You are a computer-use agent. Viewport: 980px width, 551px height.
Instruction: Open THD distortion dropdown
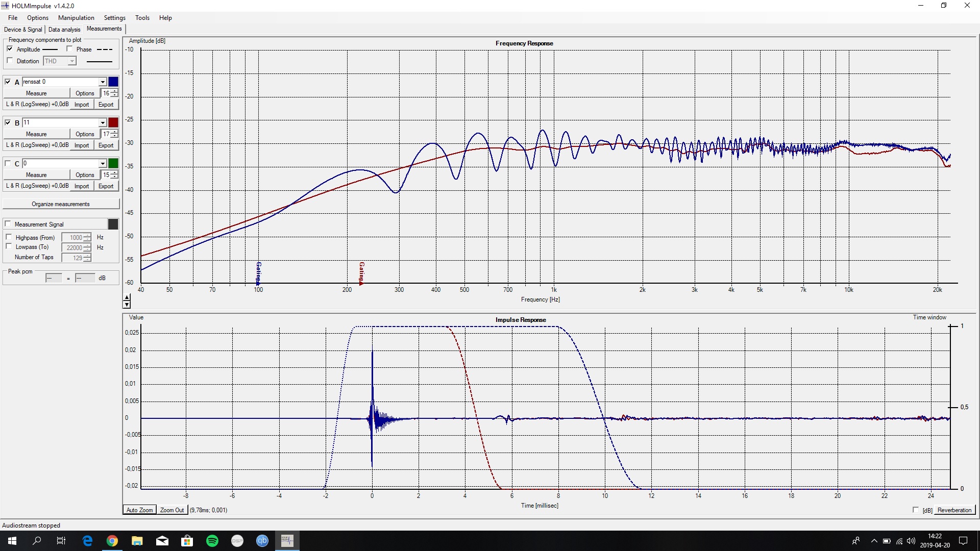[72, 61]
